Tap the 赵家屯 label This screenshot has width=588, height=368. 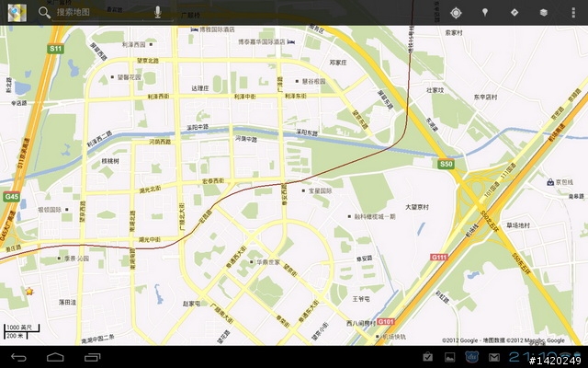(192, 304)
